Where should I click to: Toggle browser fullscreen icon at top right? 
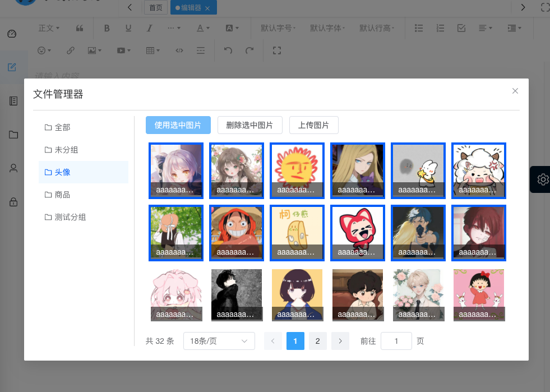545,7
